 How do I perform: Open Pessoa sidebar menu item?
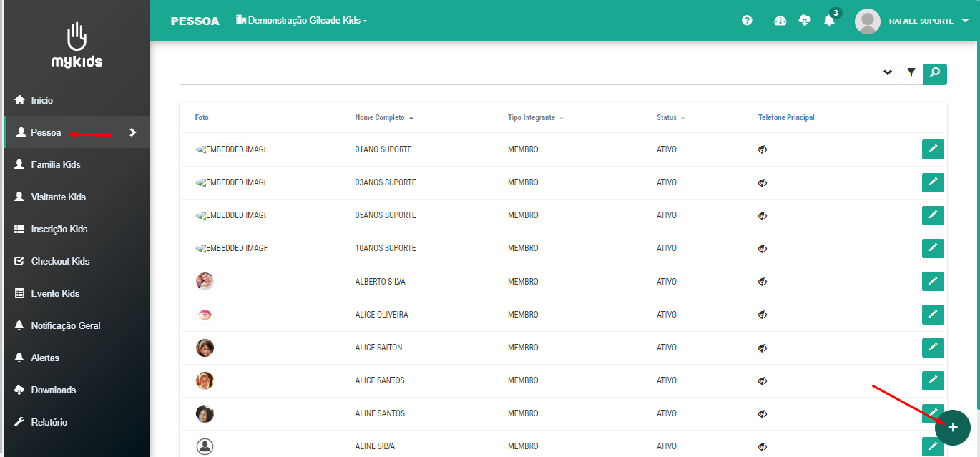[x=77, y=132]
